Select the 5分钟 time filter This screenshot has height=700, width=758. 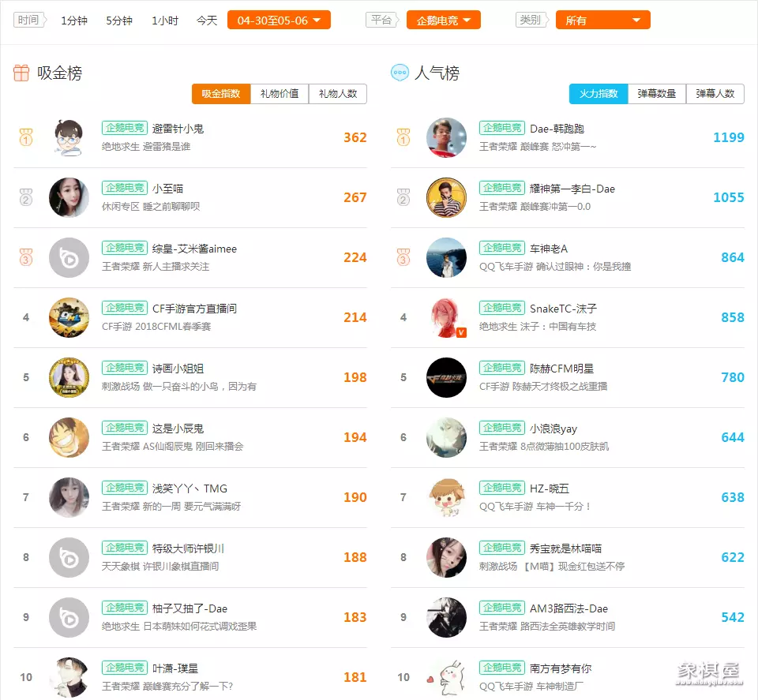click(x=119, y=21)
